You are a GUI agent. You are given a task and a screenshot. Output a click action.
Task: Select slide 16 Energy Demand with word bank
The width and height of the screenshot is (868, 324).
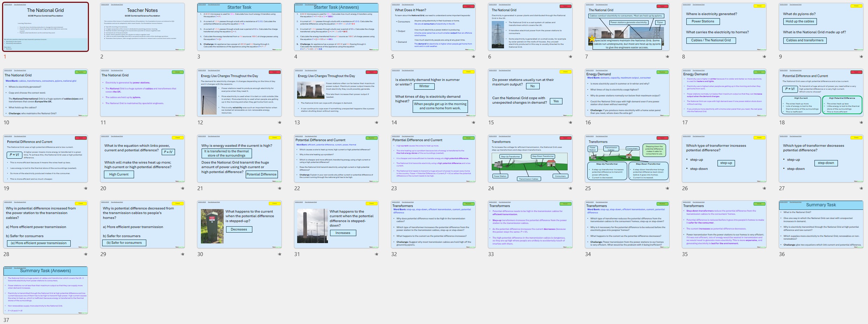[x=627, y=93]
